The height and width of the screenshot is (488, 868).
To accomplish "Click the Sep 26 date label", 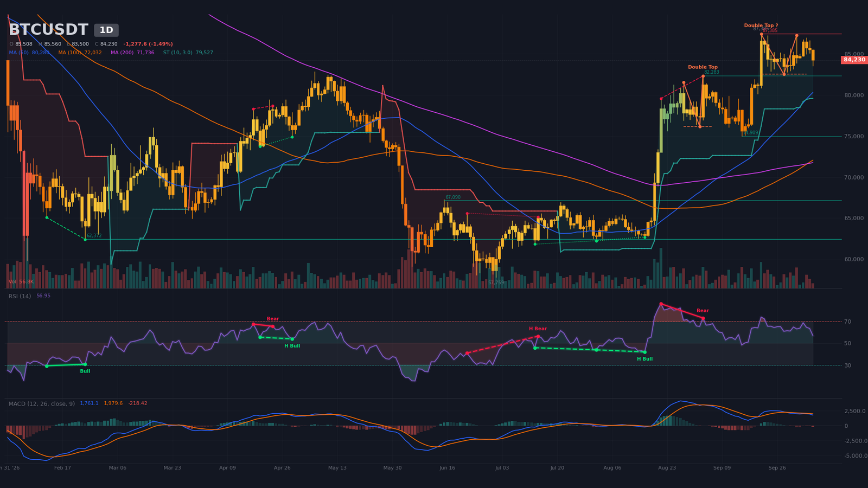I will [x=777, y=467].
